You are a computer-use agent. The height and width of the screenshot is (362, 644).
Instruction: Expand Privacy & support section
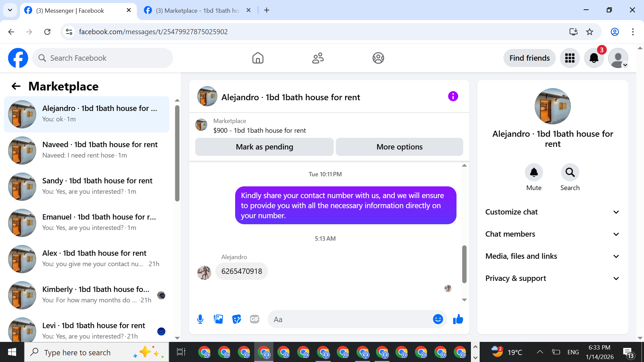click(x=552, y=278)
